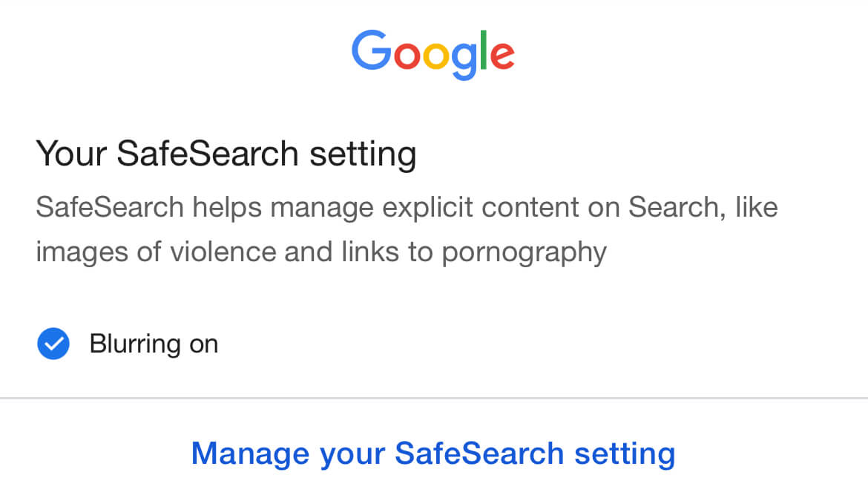Click the divider line above the link
Image resolution: width=868 pixels, height=501 pixels.
434,399
